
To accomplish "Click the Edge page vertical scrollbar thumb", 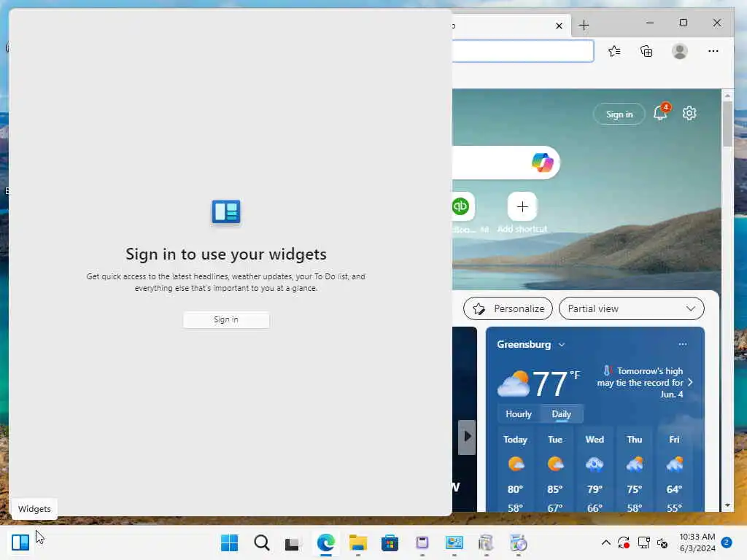I will click(x=727, y=124).
